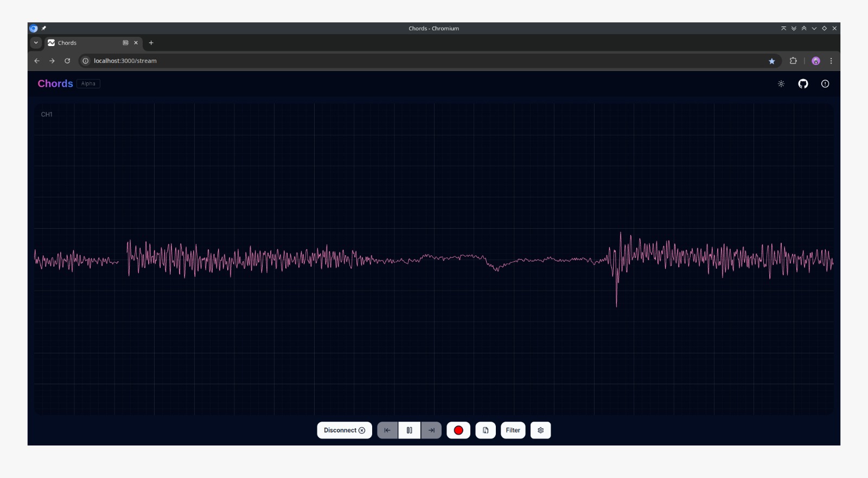Image resolution: width=868 pixels, height=478 pixels.
Task: Open the saved recordings file icon
Action: pos(486,430)
